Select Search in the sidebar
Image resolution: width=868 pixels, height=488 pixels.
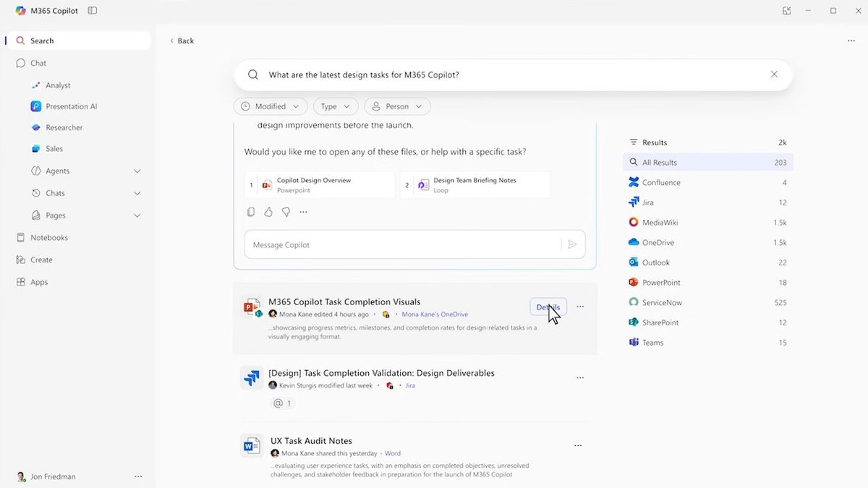(78, 41)
